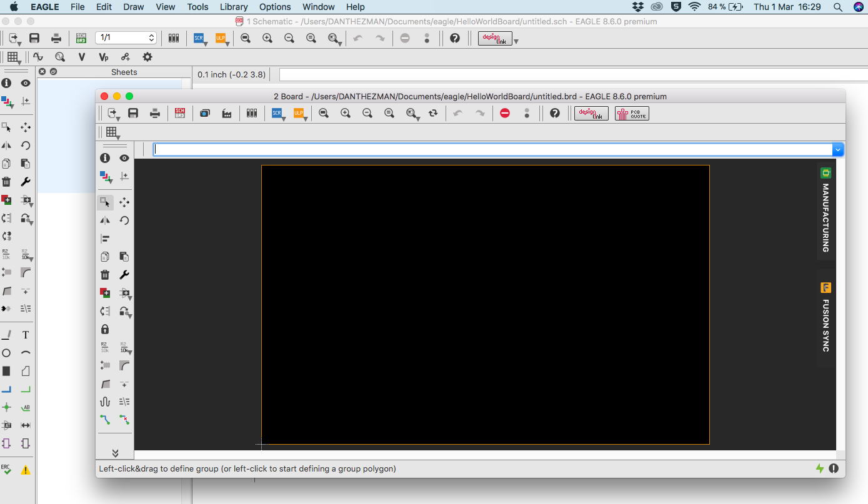868x504 pixels.
Task: Toggle layer visibility eye in Board palette
Action: (x=124, y=158)
